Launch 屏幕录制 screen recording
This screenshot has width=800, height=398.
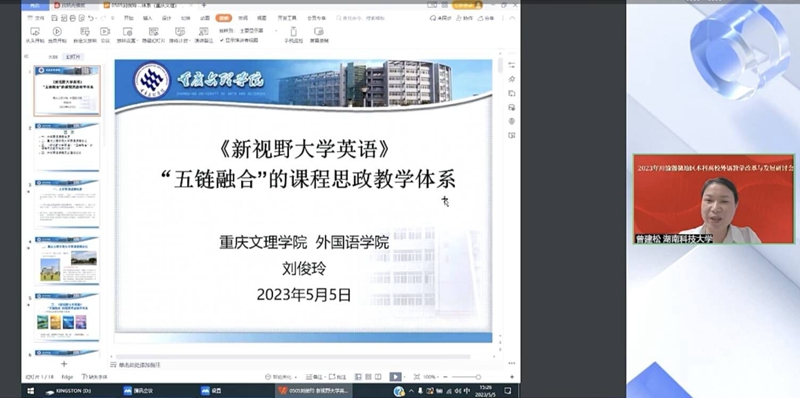[x=319, y=35]
